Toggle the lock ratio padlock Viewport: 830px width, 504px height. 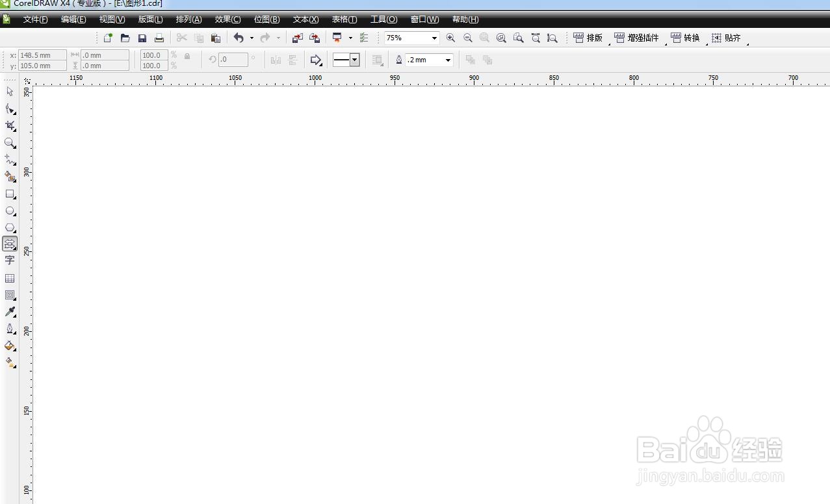click(x=187, y=57)
